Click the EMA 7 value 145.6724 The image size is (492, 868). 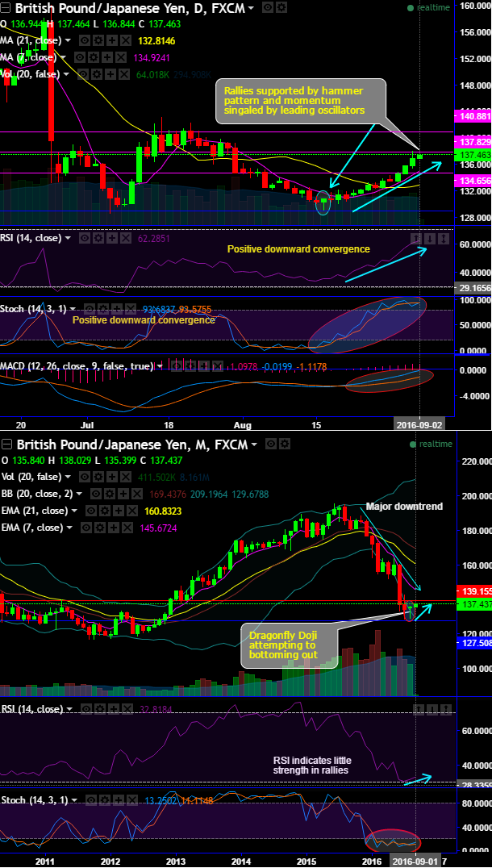(157, 528)
